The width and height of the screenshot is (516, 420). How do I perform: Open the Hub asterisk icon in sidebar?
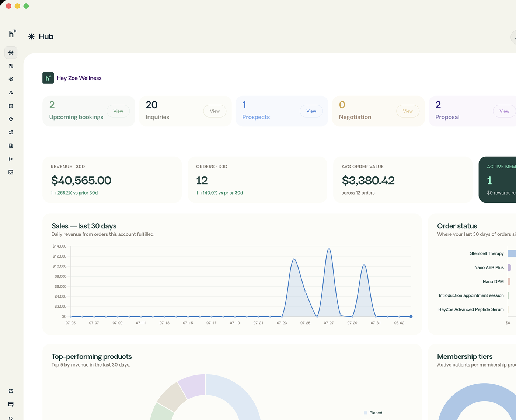11,53
